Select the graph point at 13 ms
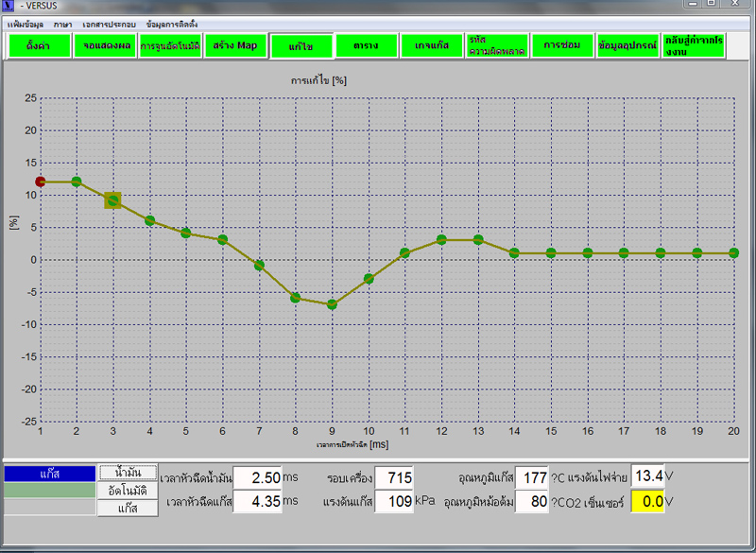 pos(478,239)
